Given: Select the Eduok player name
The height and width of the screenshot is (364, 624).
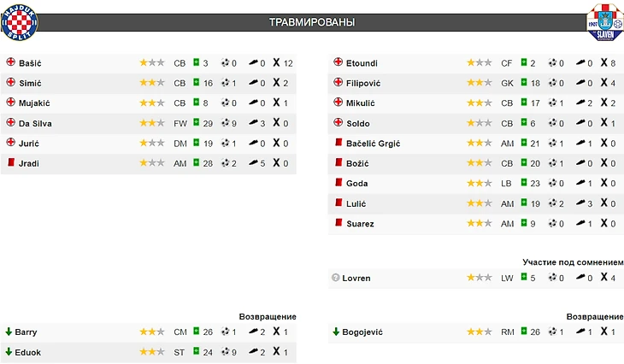Looking at the screenshot, I should [x=27, y=351].
